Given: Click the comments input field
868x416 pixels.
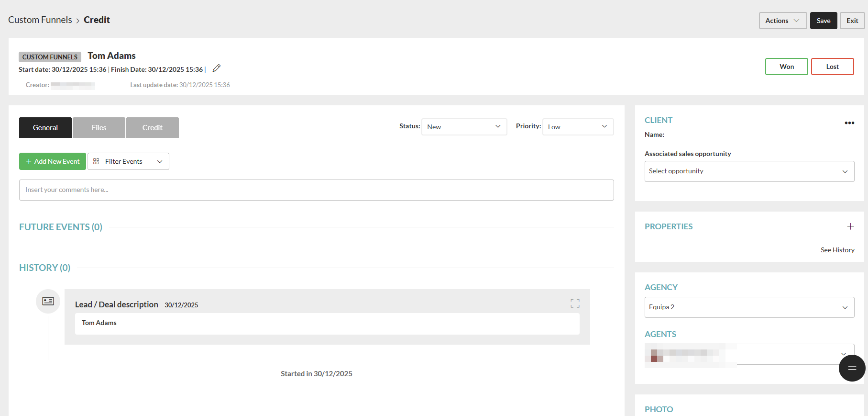Looking at the screenshot, I should [316, 190].
